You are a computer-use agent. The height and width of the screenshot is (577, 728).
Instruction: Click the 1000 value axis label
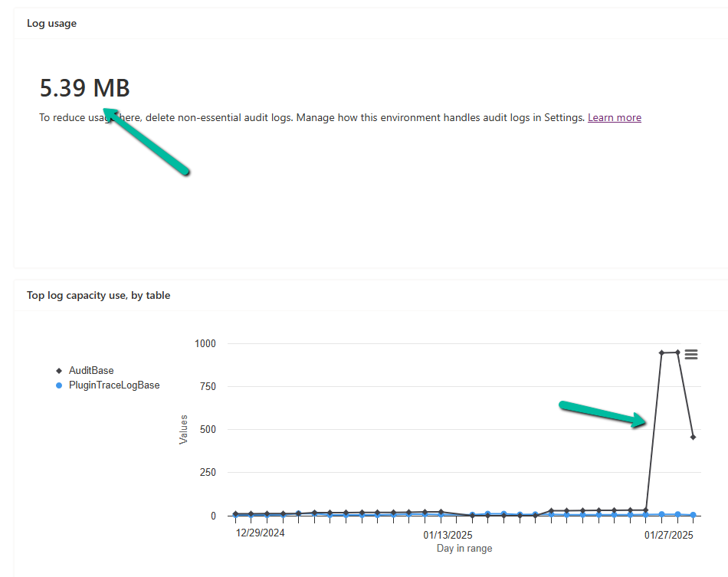tap(205, 343)
